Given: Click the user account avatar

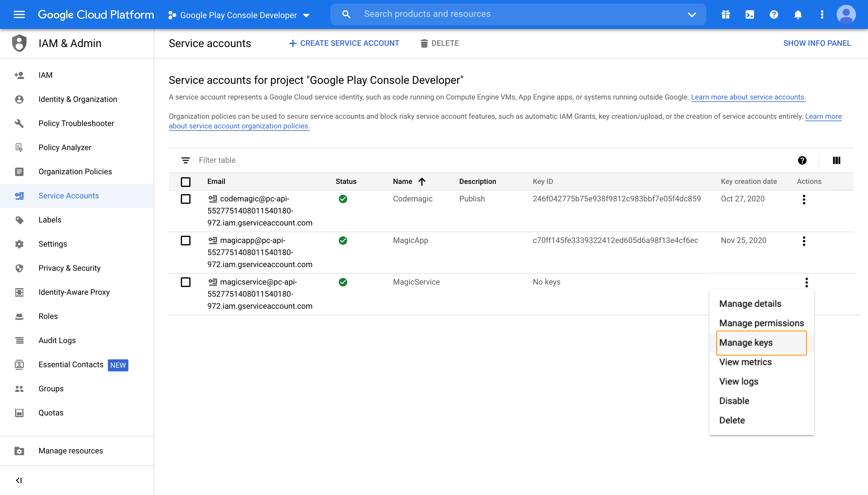Looking at the screenshot, I should (846, 14).
